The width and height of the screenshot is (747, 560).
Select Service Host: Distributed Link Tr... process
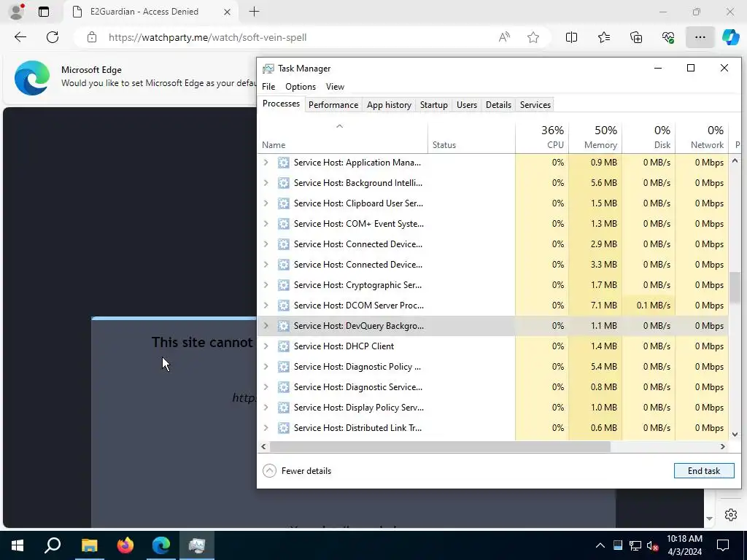tap(493, 428)
